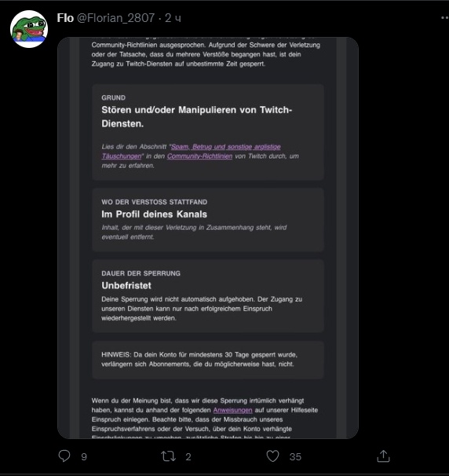
Task: Click the 'Unbefristet' ban duration heading
Action: pos(126,285)
